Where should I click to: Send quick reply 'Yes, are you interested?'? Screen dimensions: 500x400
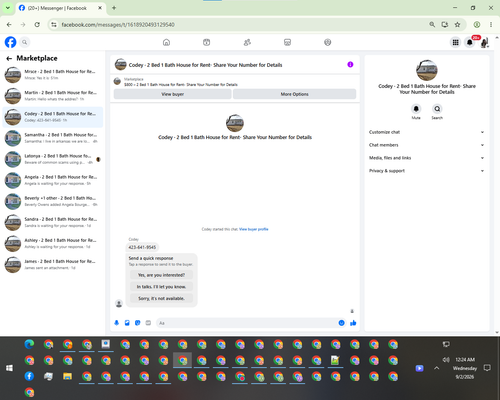(161, 275)
